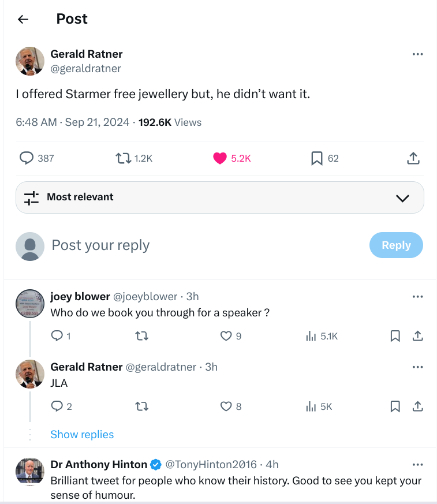The width and height of the screenshot is (437, 504).
Task: Share the JLA reply
Action: point(417,406)
